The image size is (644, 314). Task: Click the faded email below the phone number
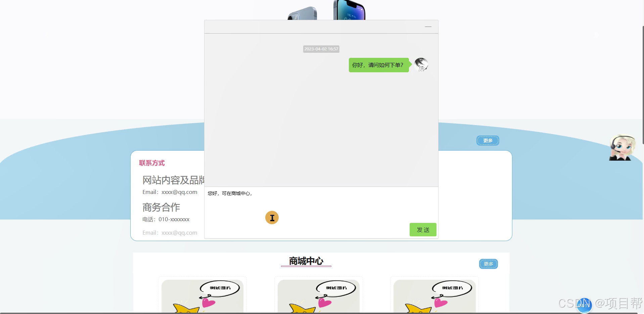pyautogui.click(x=170, y=233)
